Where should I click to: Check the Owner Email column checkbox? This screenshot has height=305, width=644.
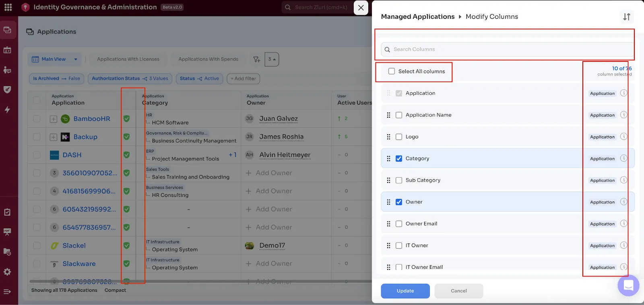tap(399, 223)
